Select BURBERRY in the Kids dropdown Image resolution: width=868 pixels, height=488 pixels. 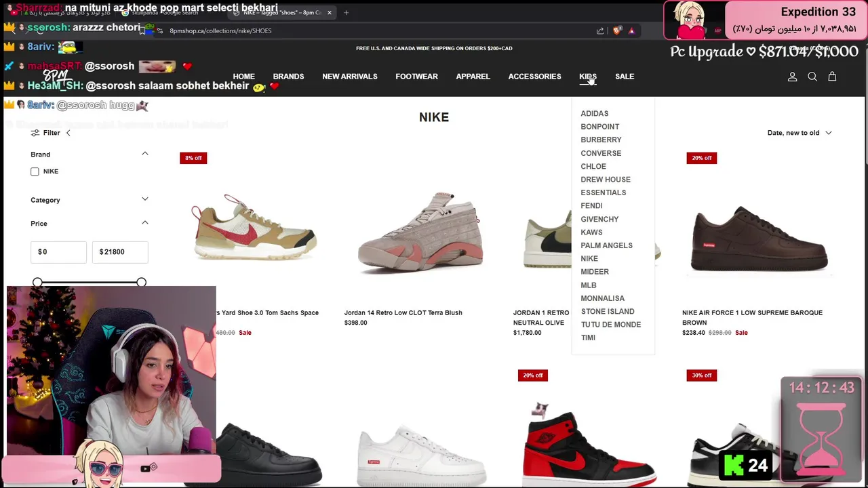[601, 140]
